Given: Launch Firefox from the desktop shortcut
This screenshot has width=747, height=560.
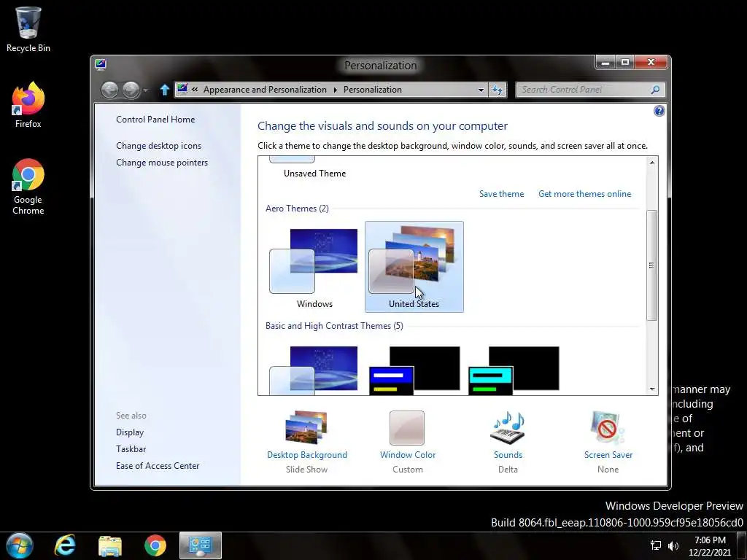Looking at the screenshot, I should (x=28, y=105).
